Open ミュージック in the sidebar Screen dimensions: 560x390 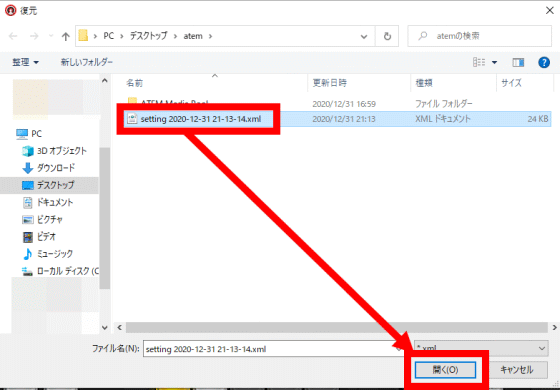click(55, 254)
